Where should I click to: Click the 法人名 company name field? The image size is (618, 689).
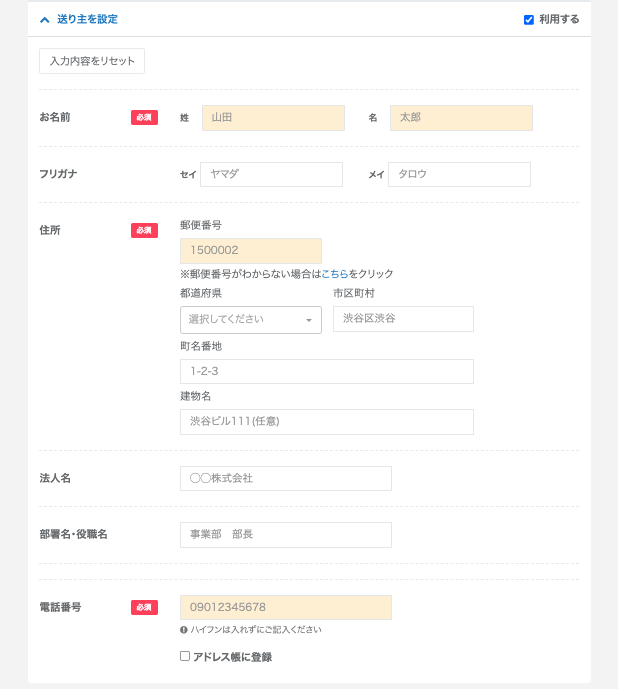pos(286,479)
